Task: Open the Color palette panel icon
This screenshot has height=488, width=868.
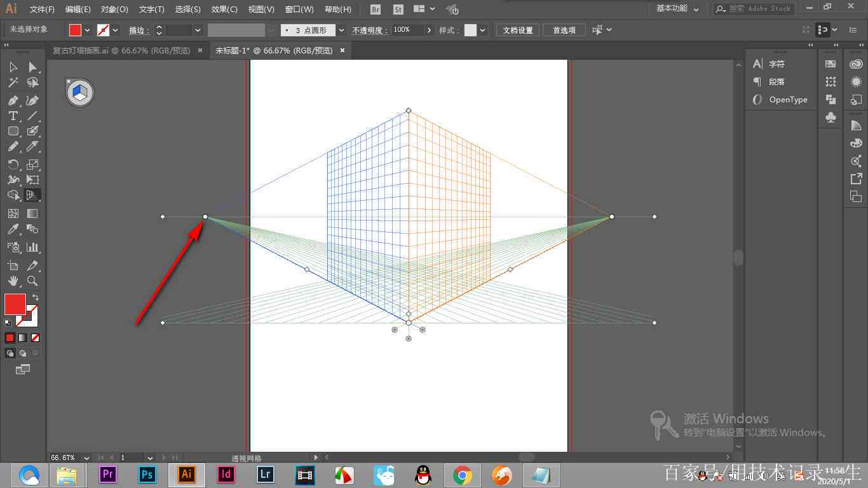Action: pyautogui.click(x=856, y=143)
